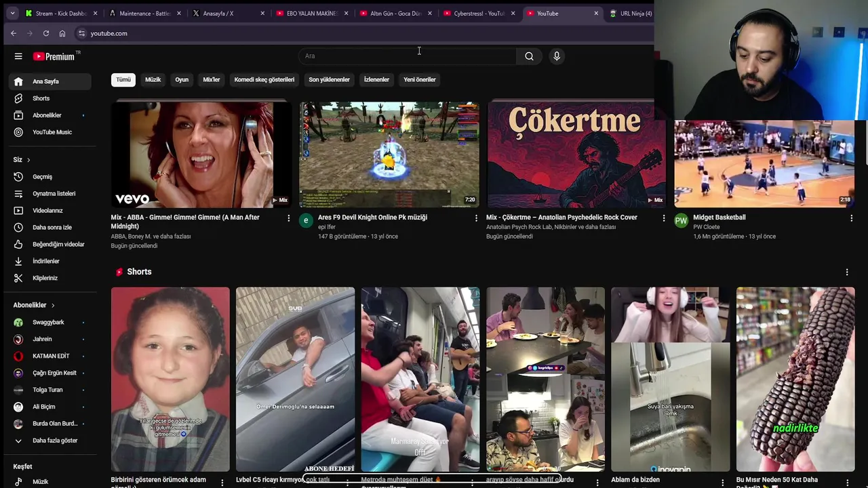Open the browser tab list dropdown
This screenshot has height=488, width=868.
pos(12,13)
